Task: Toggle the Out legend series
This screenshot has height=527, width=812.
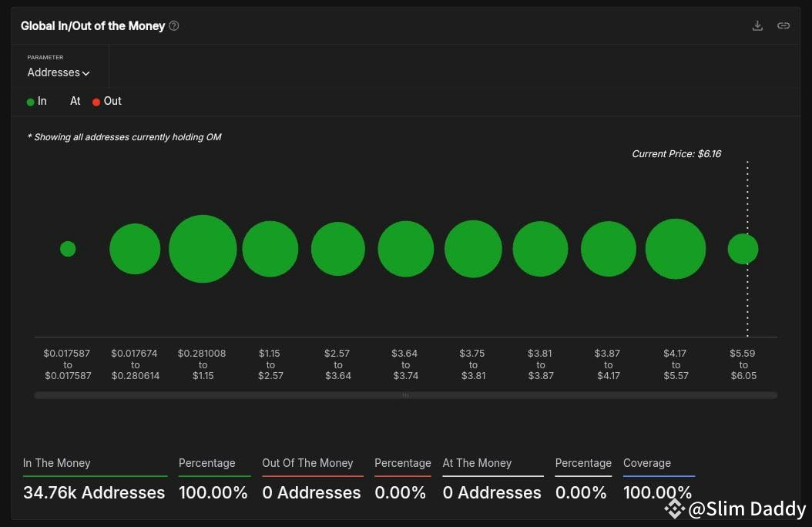Action: [107, 102]
